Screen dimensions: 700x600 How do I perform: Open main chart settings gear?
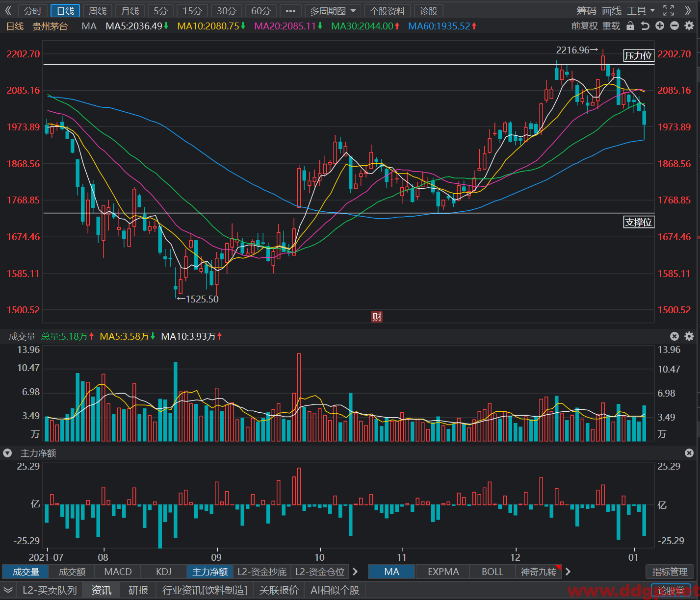689,26
